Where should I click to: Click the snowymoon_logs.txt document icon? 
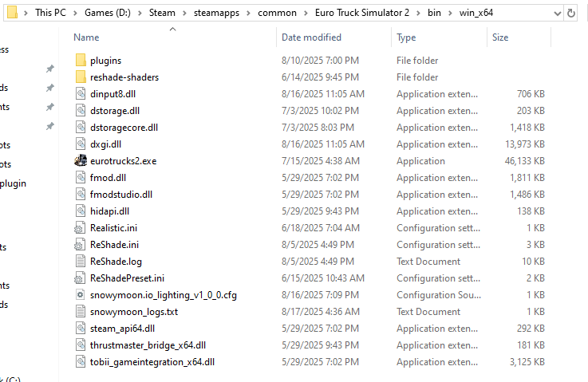(81, 312)
